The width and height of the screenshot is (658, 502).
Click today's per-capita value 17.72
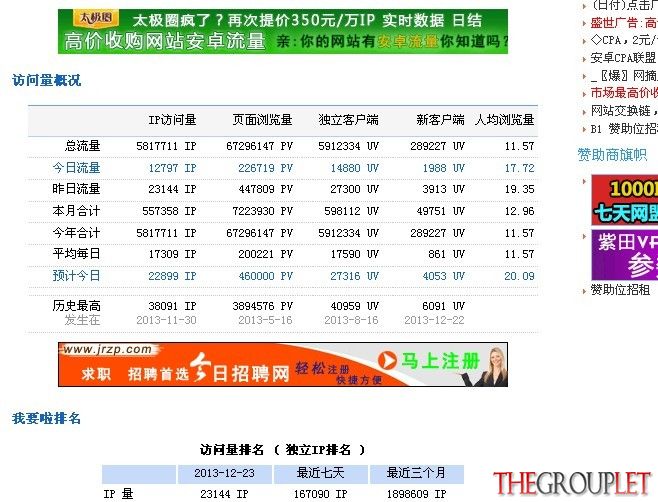coord(520,168)
